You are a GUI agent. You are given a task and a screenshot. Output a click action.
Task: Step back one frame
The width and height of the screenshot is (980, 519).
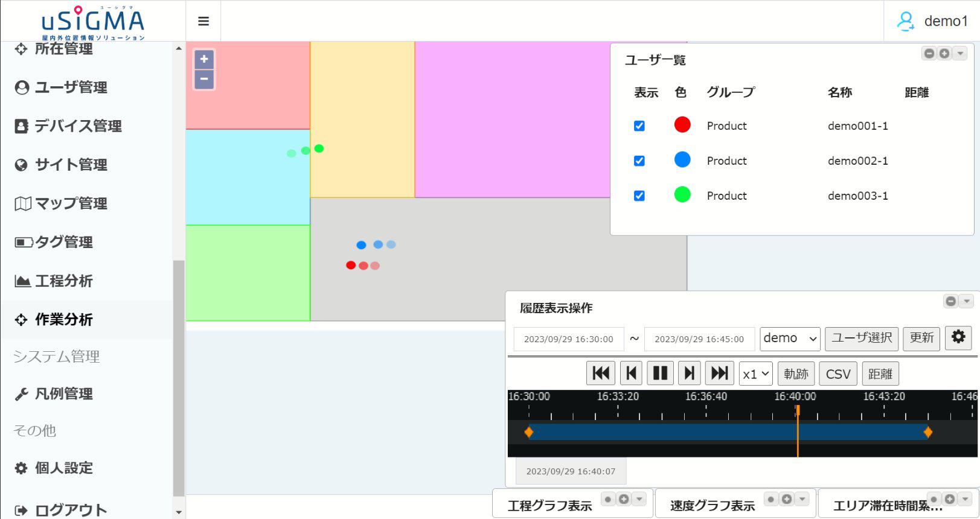(631, 374)
